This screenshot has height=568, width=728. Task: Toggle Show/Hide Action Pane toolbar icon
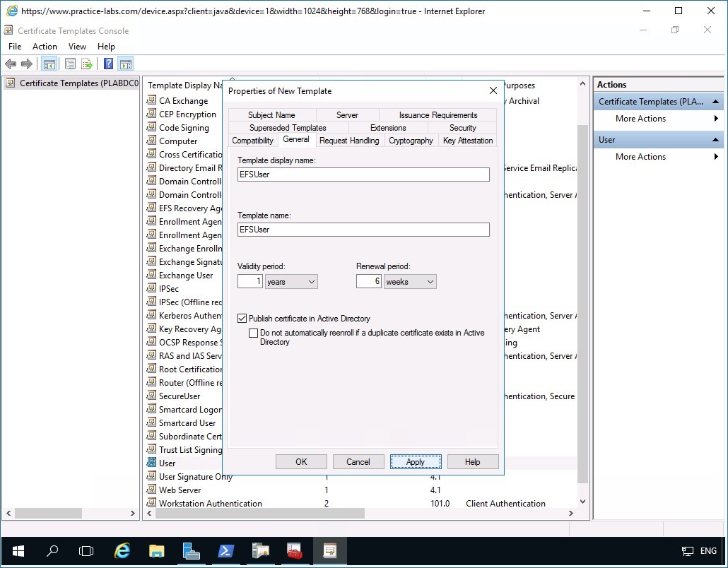click(125, 64)
